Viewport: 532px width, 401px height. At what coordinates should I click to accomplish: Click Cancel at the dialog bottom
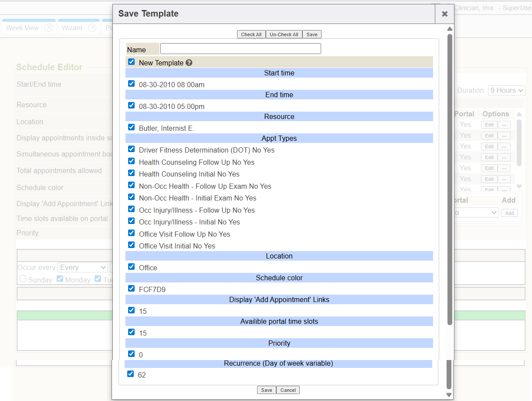pyautogui.click(x=288, y=390)
